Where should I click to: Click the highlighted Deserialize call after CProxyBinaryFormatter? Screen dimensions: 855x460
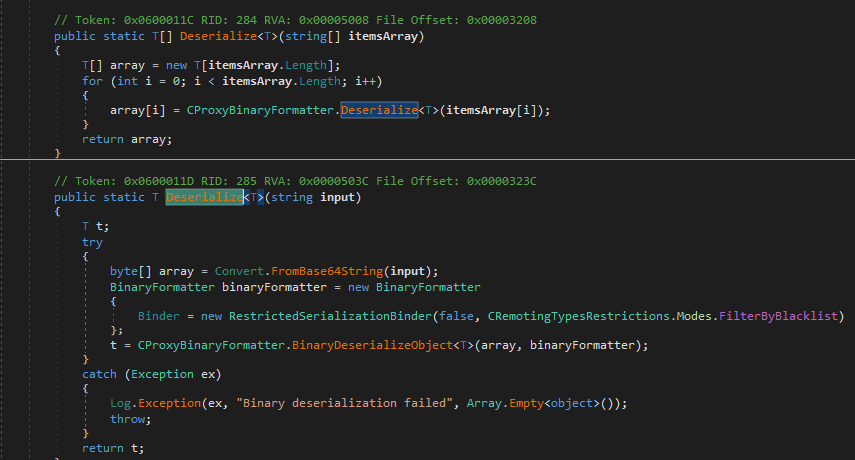(x=380, y=110)
